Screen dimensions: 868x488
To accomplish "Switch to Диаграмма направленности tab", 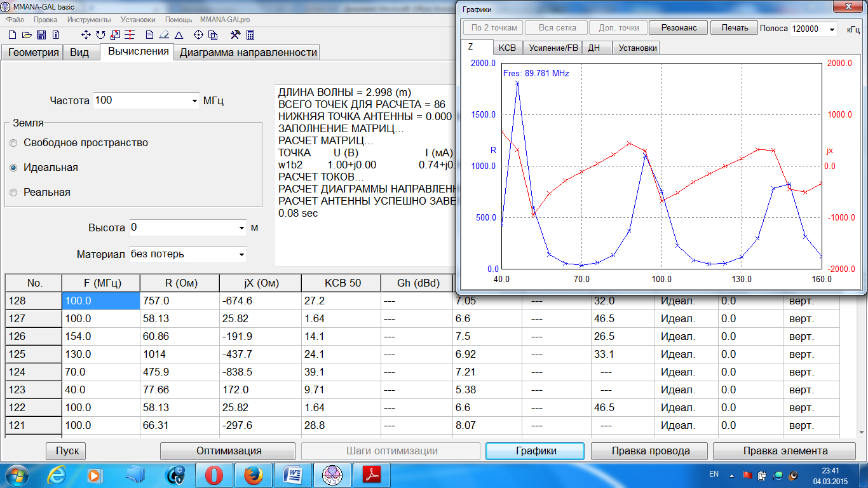I will [x=248, y=53].
